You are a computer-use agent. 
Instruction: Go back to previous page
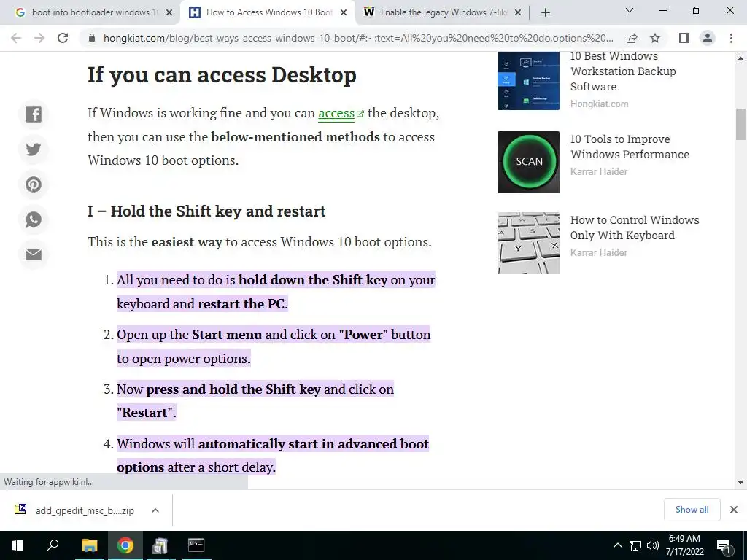pyautogui.click(x=16, y=38)
